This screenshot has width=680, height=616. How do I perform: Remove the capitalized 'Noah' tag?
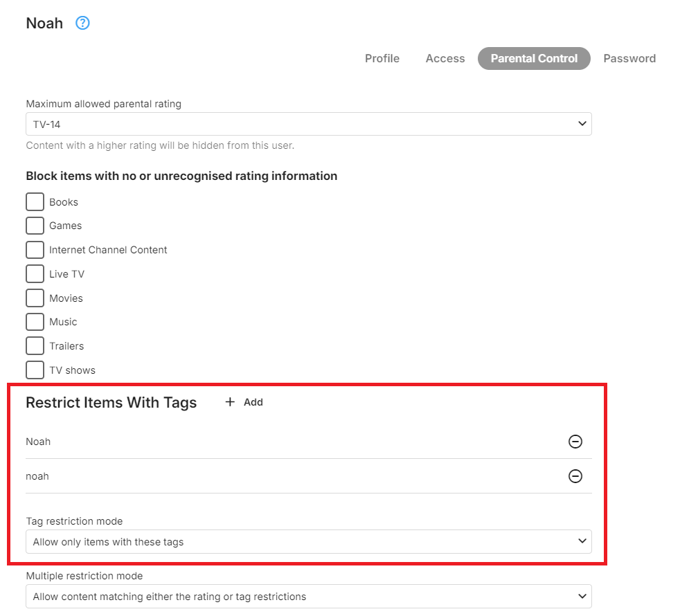pyautogui.click(x=575, y=442)
